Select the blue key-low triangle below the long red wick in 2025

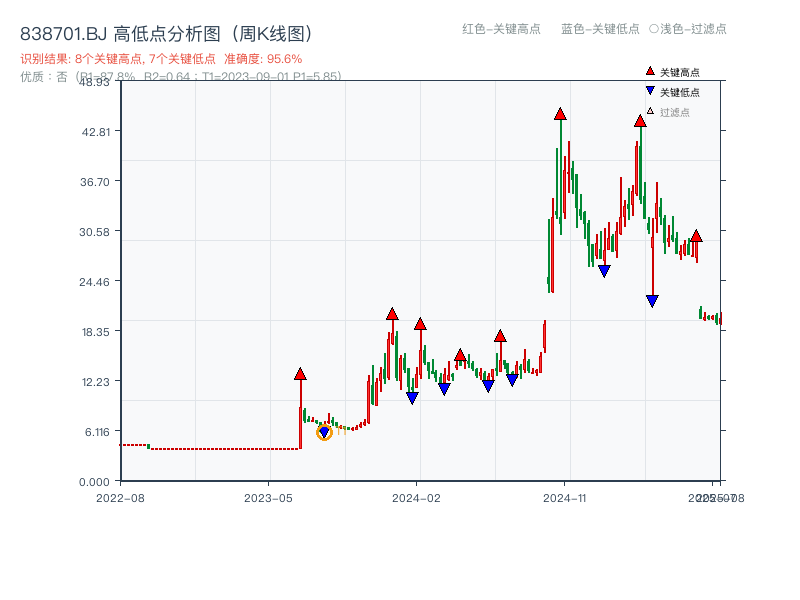[x=652, y=301]
